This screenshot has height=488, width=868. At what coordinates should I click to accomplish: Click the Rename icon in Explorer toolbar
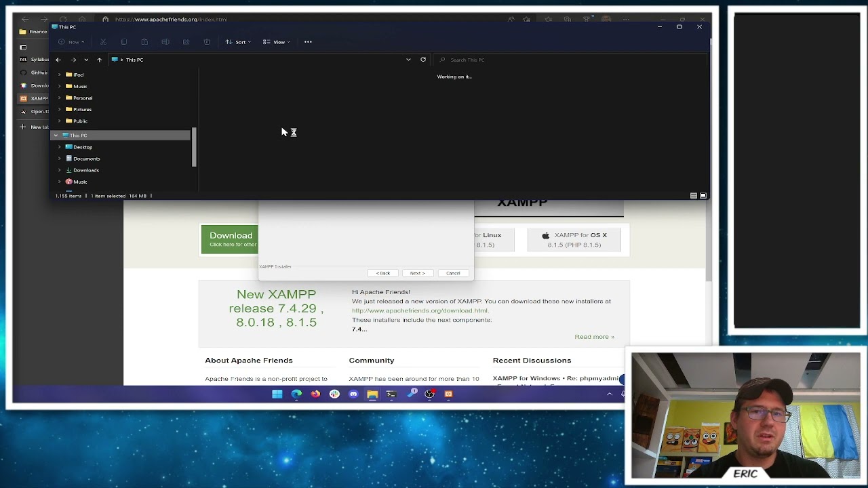[165, 42]
